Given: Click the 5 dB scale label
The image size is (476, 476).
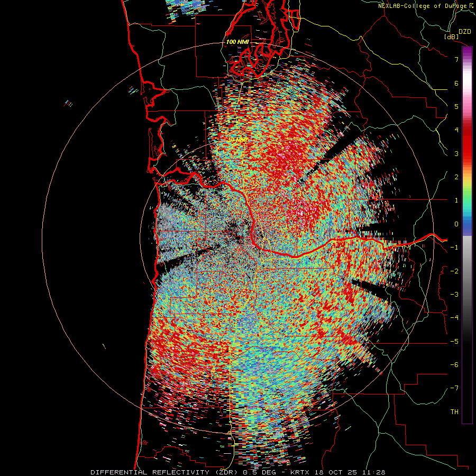Looking at the screenshot, I should [456, 106].
